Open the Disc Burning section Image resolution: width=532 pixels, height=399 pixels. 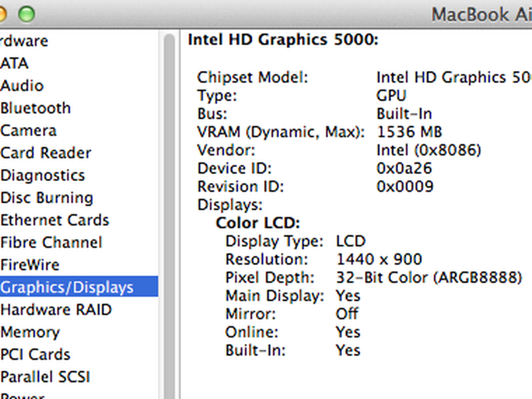(x=47, y=198)
